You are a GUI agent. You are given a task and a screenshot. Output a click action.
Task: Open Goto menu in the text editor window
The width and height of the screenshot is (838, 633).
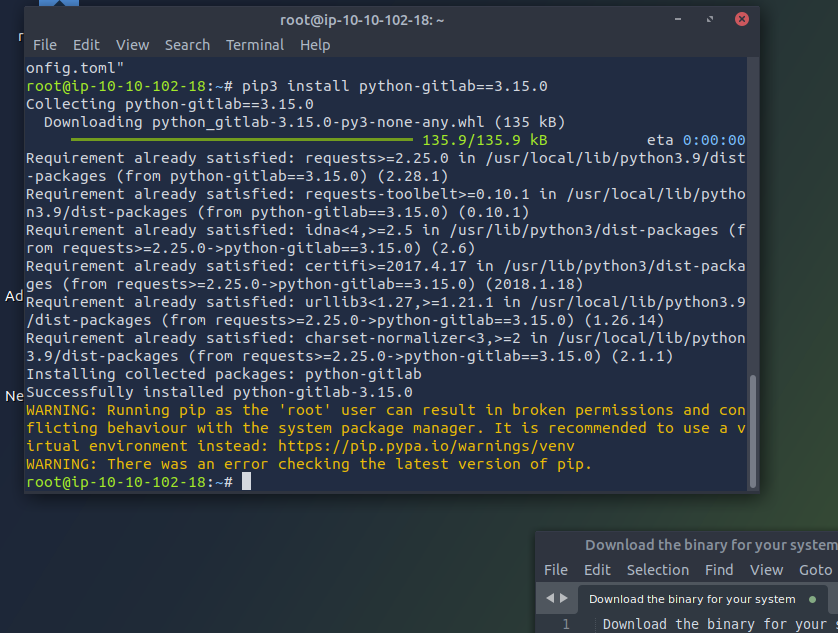(816, 570)
